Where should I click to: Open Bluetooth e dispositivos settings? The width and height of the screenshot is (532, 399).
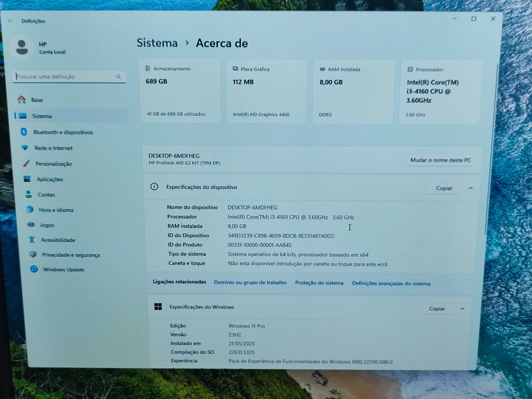pyautogui.click(x=72, y=132)
